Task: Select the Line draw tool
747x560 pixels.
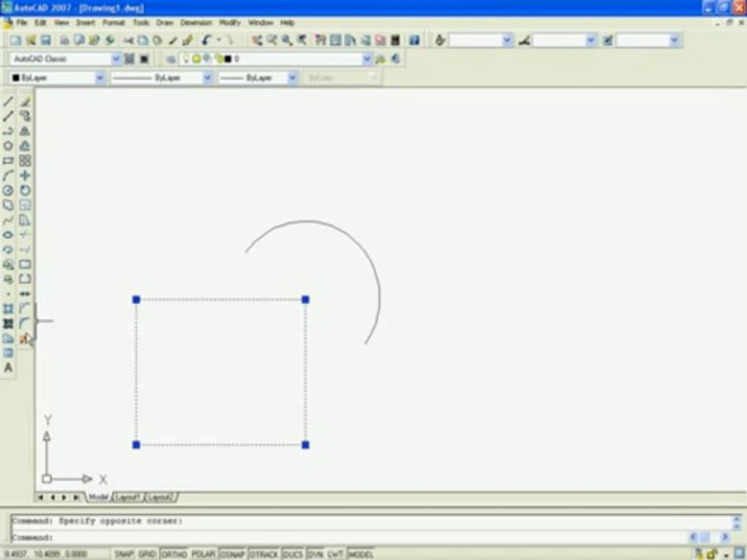Action: tap(8, 101)
